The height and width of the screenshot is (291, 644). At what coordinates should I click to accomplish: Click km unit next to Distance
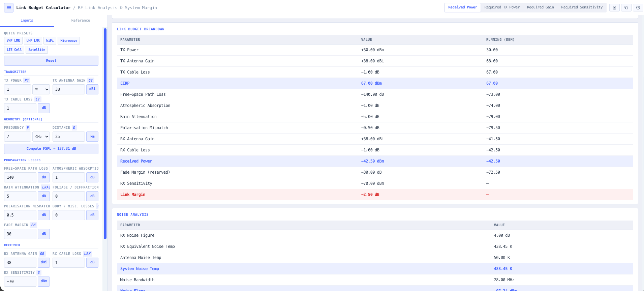[92, 137]
